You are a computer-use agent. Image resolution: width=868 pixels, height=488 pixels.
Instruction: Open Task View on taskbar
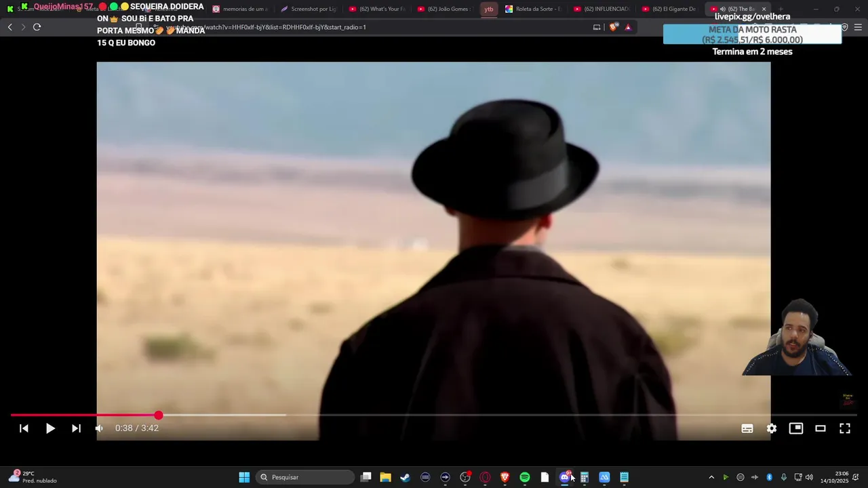[x=366, y=477]
